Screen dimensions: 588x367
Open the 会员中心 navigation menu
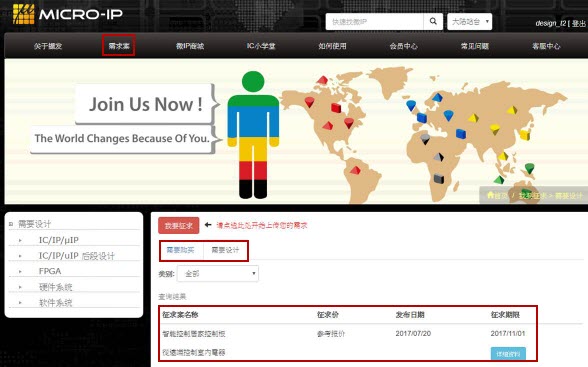tap(404, 46)
